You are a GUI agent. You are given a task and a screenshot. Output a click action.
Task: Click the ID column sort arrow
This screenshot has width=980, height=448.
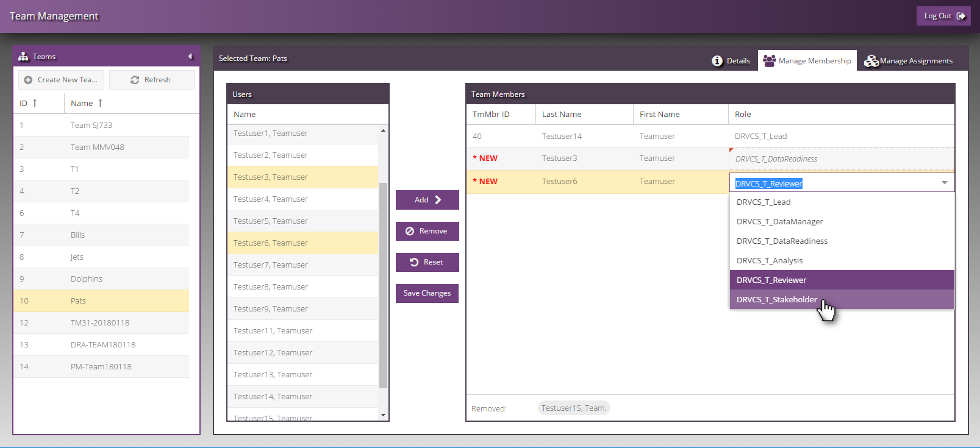coord(35,103)
